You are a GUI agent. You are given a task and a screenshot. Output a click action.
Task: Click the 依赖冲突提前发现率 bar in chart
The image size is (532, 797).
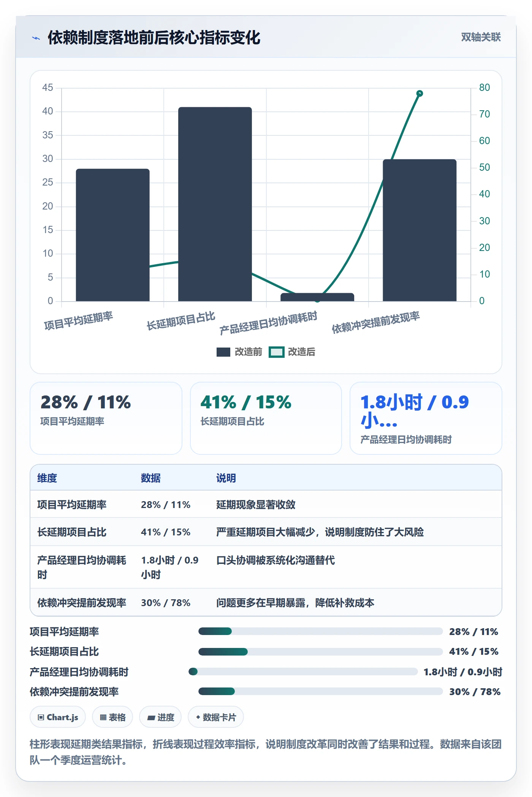point(420,230)
